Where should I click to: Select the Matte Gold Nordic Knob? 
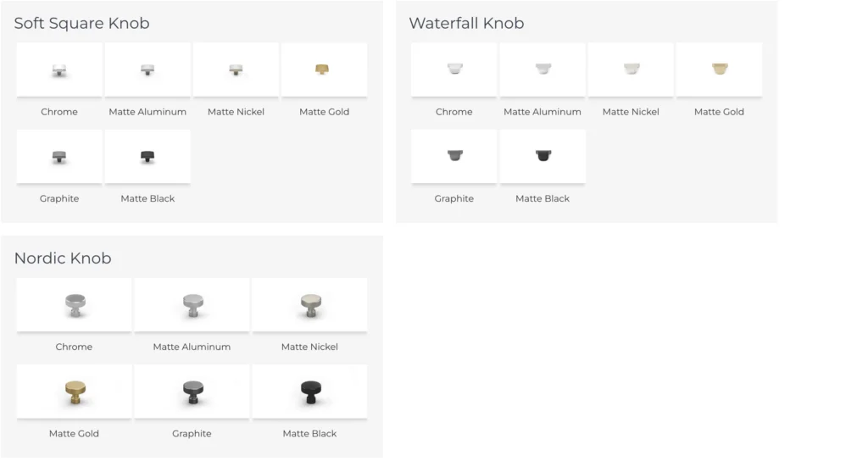[x=75, y=392]
